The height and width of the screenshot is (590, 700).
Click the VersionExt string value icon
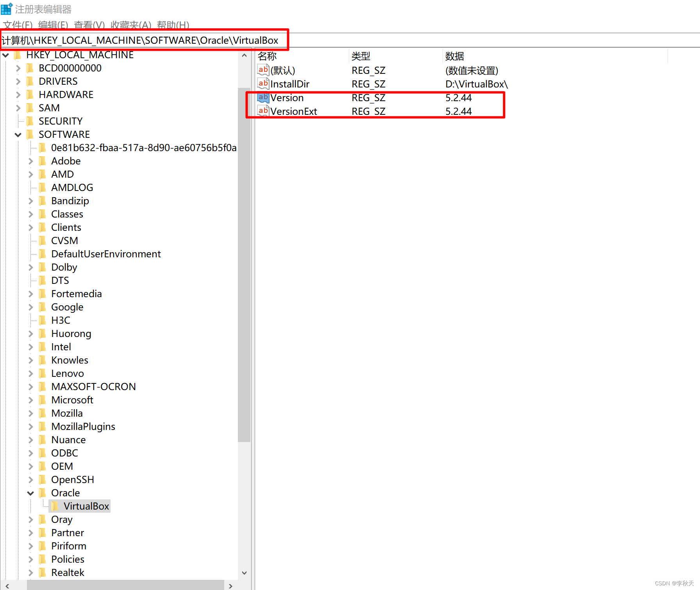pos(263,111)
